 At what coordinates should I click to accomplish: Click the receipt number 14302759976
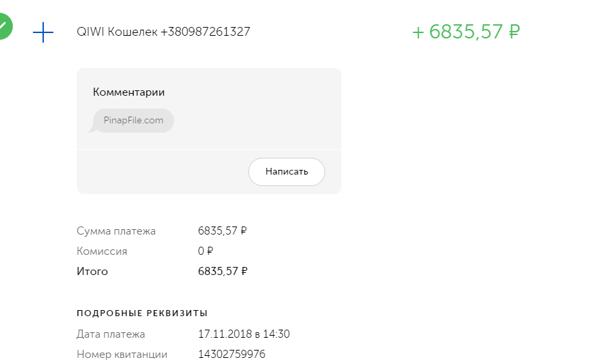click(231, 355)
